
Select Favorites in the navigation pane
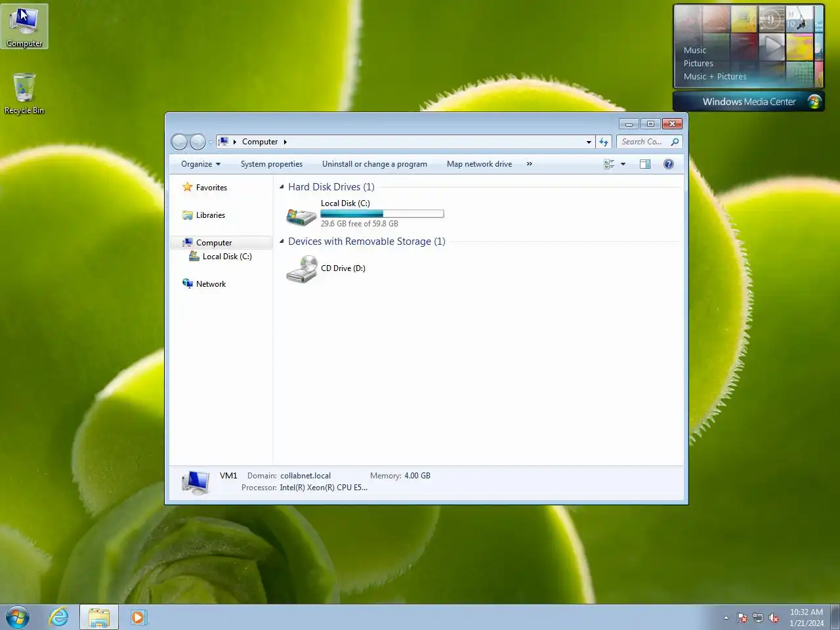coord(211,188)
